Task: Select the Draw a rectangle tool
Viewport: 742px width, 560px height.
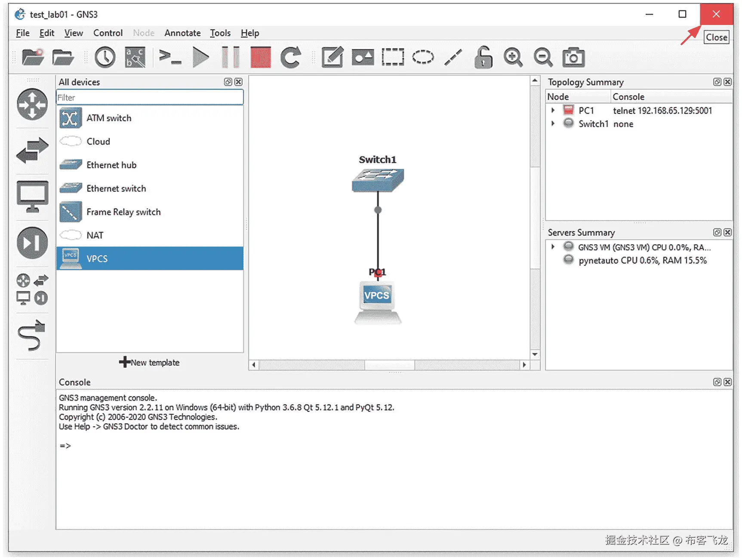Action: click(x=393, y=57)
